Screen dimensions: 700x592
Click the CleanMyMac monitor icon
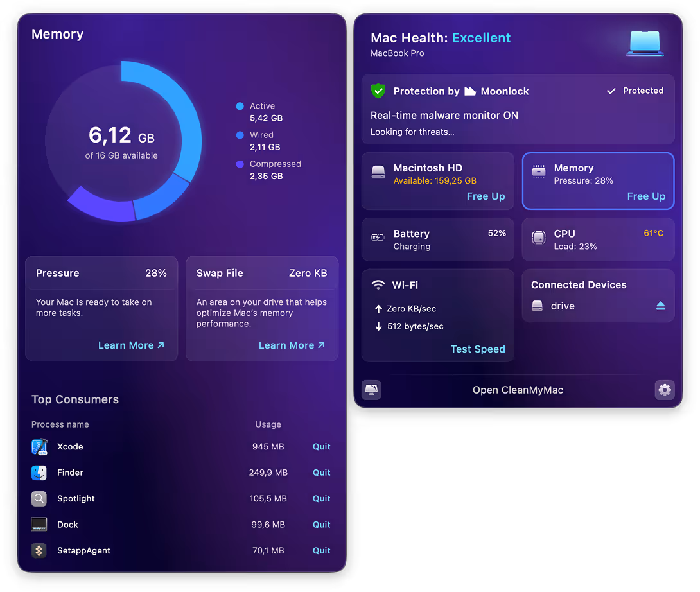(371, 390)
